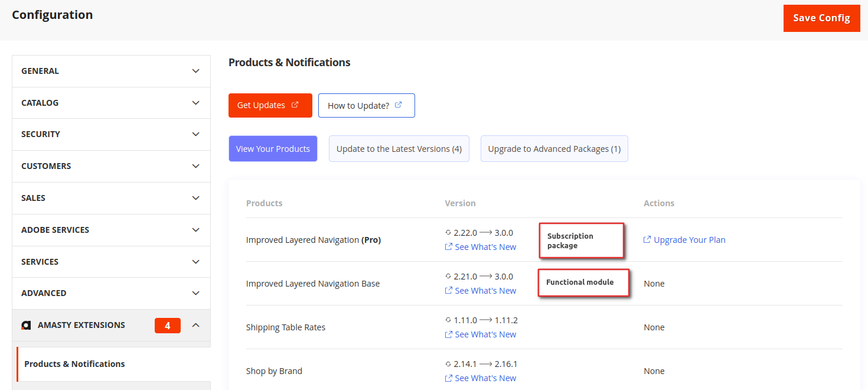Click the Actions column header
This screenshot has height=390, width=868.
659,203
